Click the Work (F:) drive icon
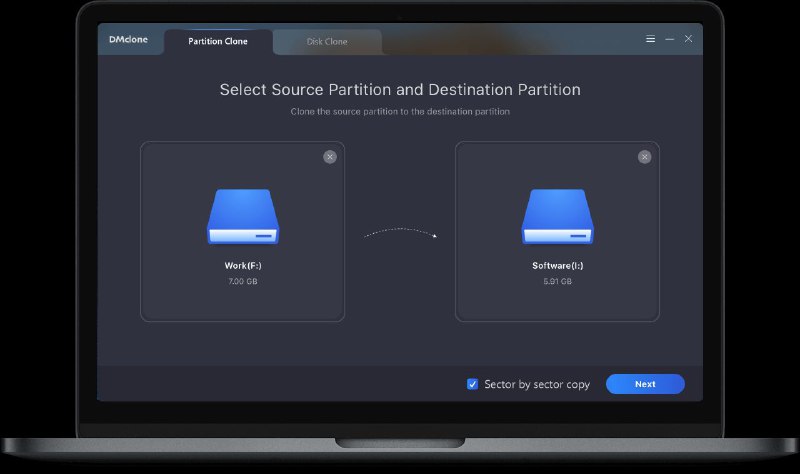This screenshot has width=800, height=474. click(242, 218)
